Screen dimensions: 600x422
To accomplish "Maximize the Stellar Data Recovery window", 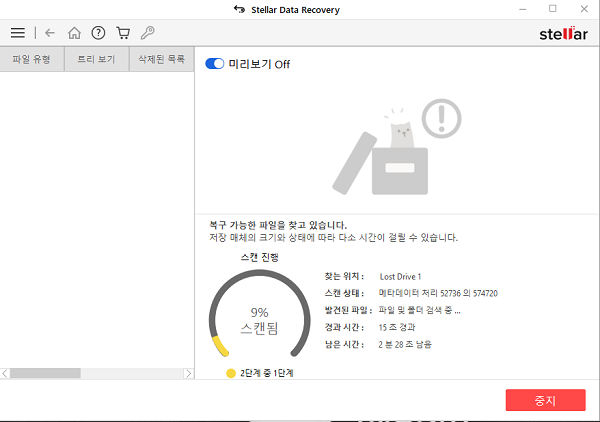I will 553,9.
